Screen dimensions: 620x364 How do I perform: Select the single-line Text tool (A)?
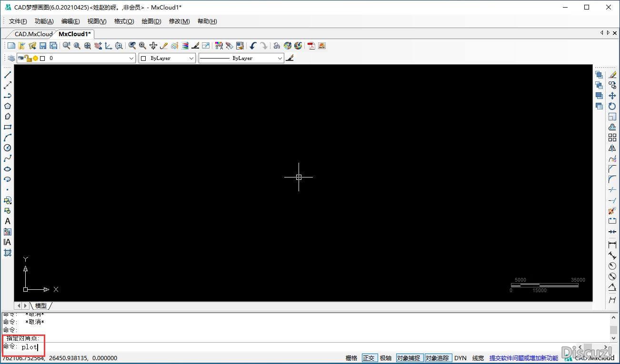coord(8,221)
